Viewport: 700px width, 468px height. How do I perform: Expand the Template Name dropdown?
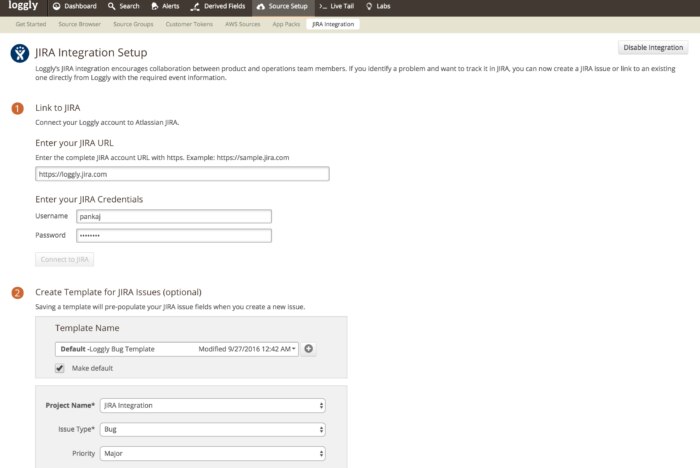coord(178,349)
